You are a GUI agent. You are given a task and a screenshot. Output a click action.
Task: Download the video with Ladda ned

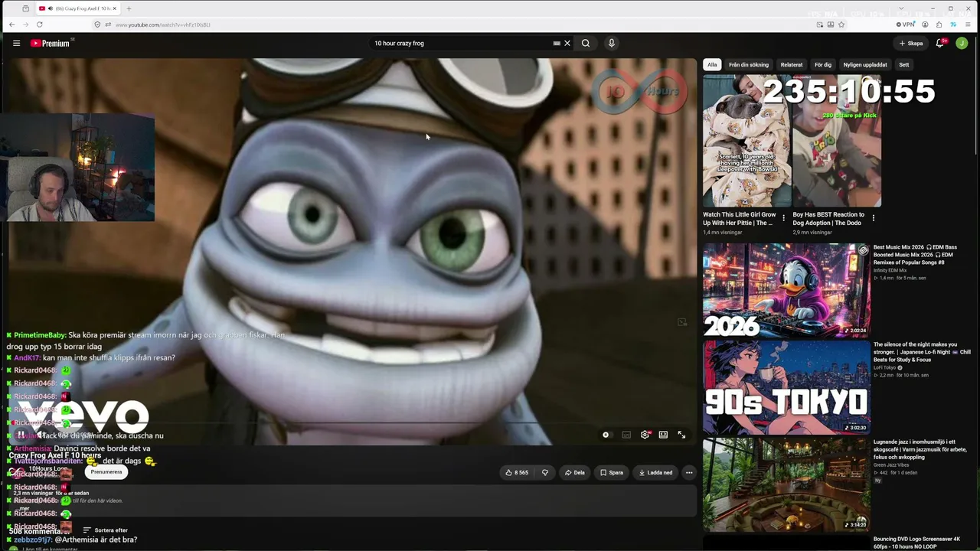point(656,472)
